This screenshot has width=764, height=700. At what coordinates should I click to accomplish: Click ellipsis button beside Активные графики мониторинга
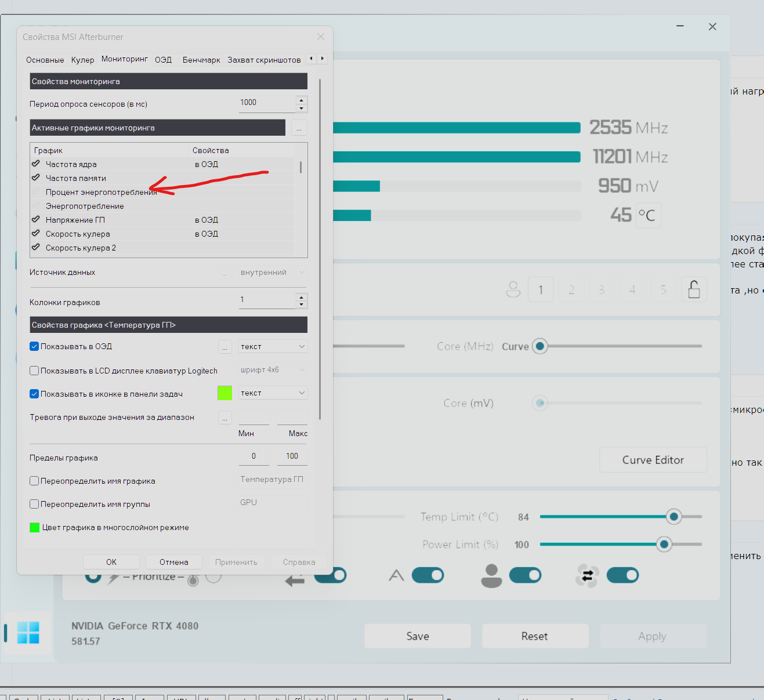299,128
